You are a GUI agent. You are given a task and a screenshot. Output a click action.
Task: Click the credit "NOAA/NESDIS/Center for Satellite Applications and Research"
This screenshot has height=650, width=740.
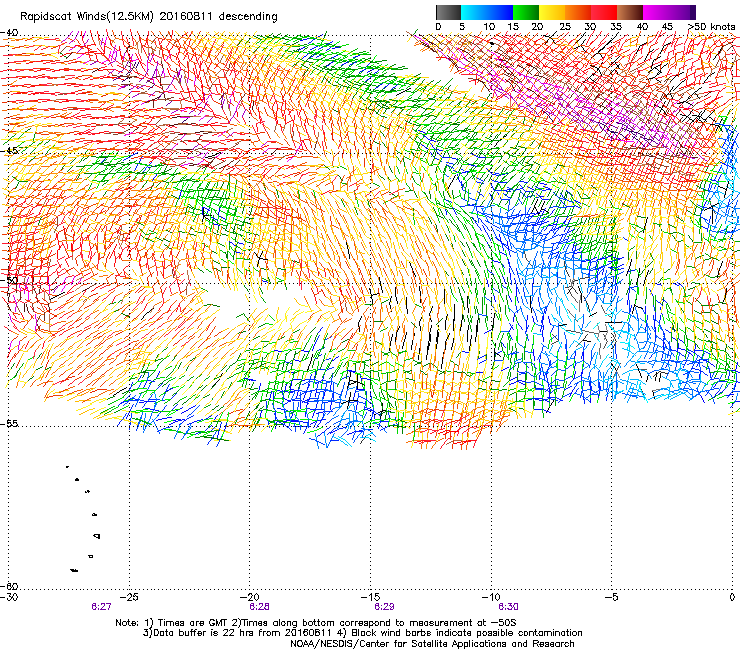tap(432, 644)
